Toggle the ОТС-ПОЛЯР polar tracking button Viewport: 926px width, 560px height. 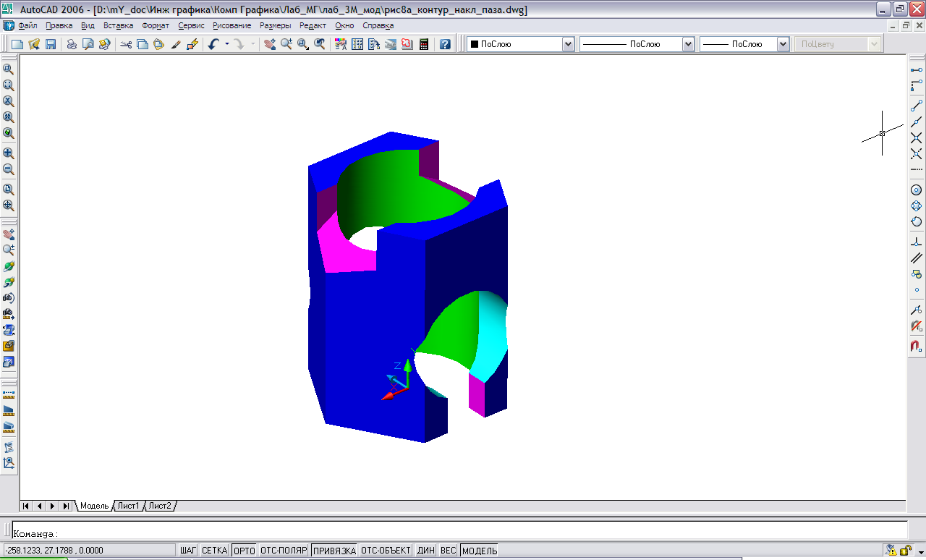(x=284, y=551)
